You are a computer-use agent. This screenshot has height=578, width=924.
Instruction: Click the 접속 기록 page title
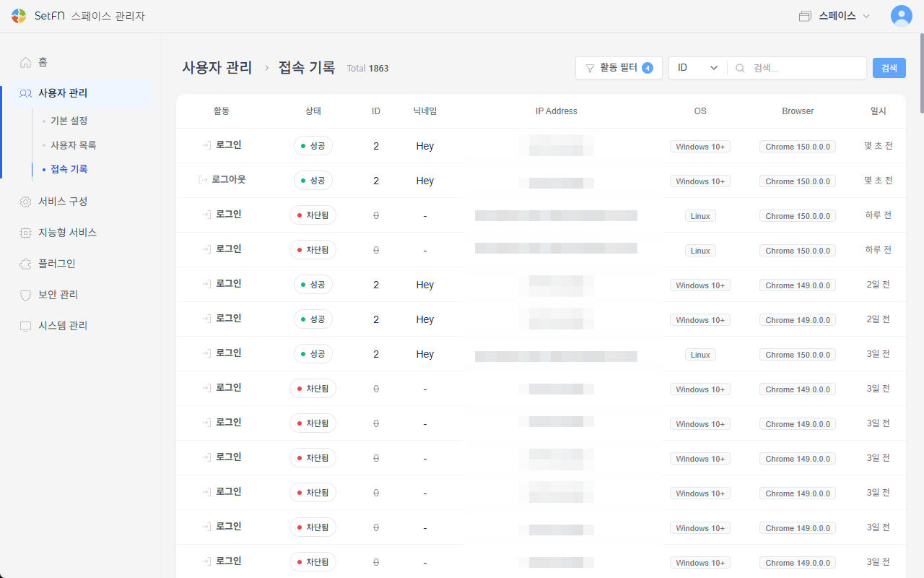tap(307, 68)
